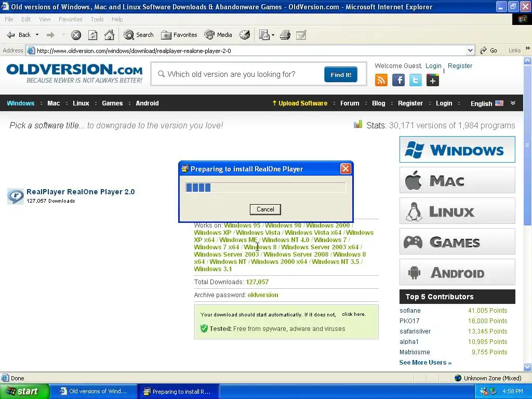Click the page vertical scrollbar thumb
The height and width of the screenshot is (399, 532).
pyautogui.click(x=528, y=145)
